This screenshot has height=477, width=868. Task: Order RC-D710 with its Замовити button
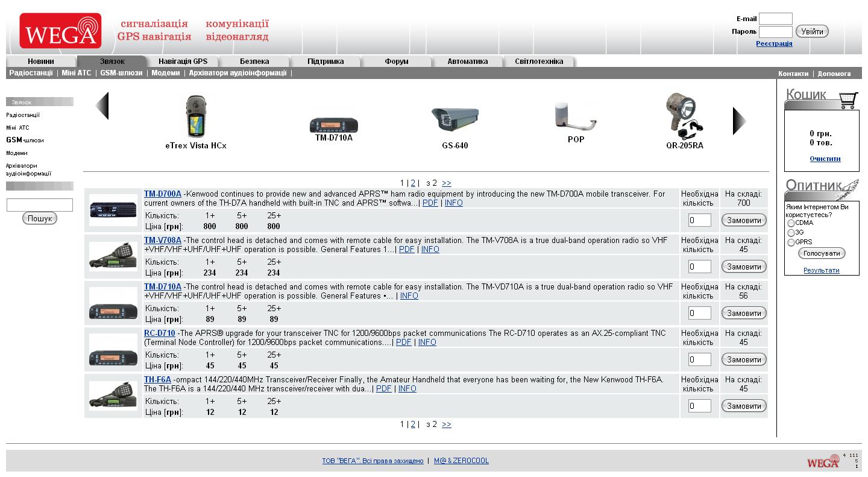pos(744,359)
